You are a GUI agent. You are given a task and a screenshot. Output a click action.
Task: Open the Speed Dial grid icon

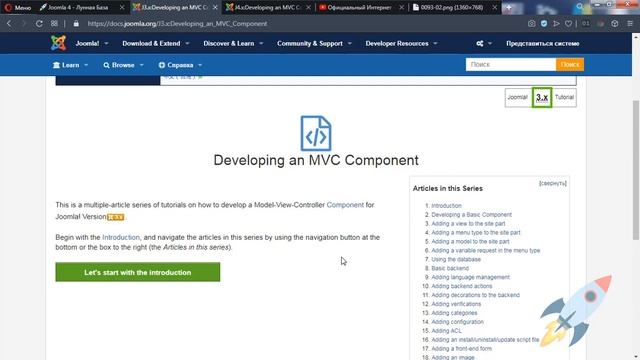point(54,24)
